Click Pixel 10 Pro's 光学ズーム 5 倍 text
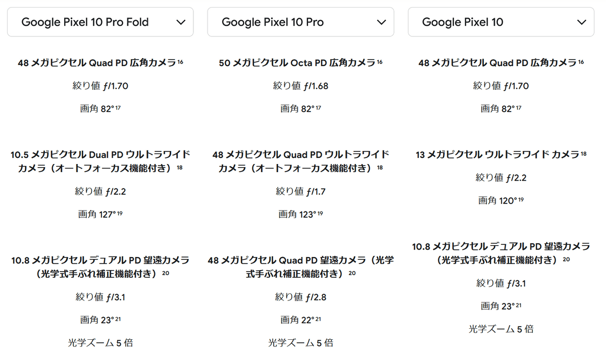The width and height of the screenshot is (606, 364). [x=300, y=343]
